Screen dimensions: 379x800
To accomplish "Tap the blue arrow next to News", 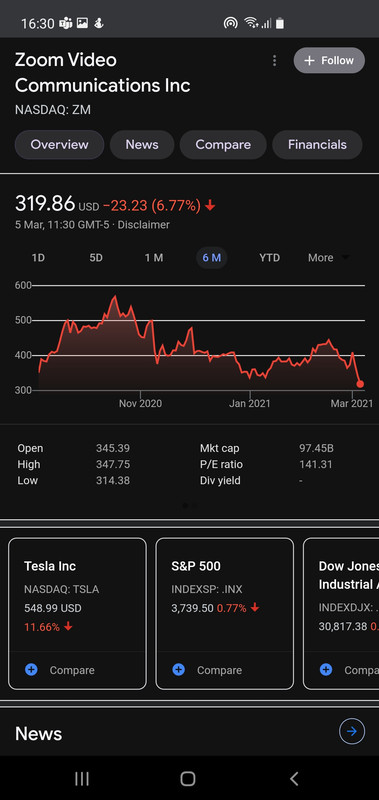I will click(x=352, y=732).
